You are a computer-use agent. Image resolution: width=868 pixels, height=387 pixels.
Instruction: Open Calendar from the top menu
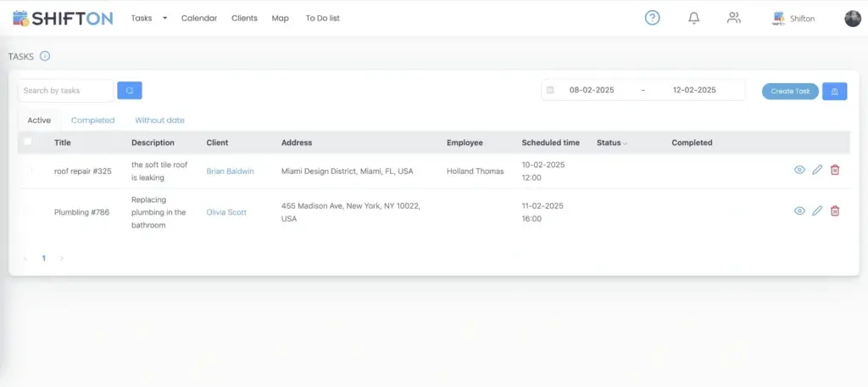(199, 18)
